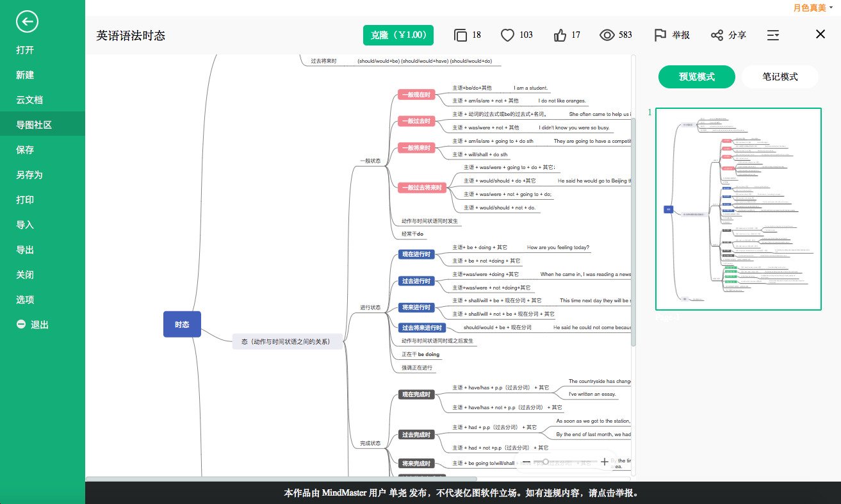Select the 一般现在时 node

416,94
